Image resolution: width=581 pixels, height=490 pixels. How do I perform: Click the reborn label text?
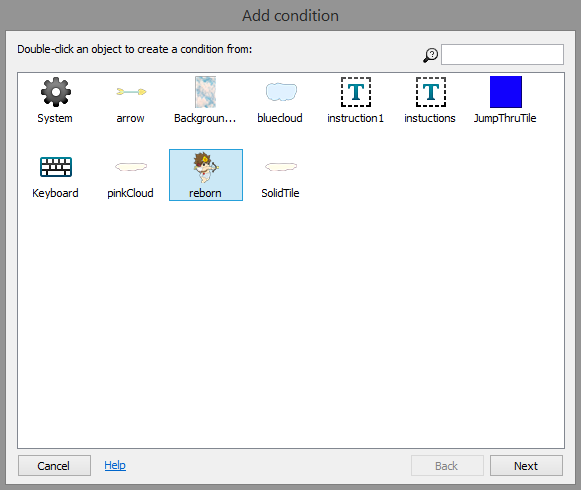point(205,193)
